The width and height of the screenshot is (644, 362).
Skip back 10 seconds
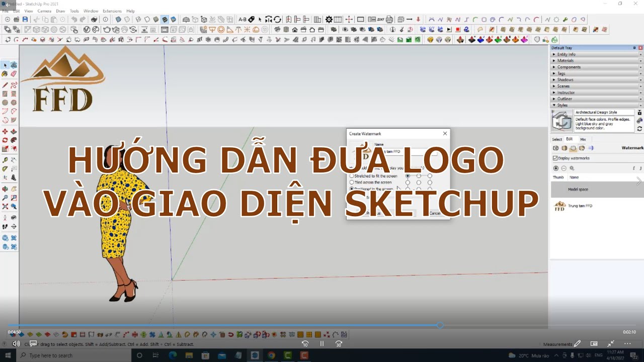click(x=305, y=343)
